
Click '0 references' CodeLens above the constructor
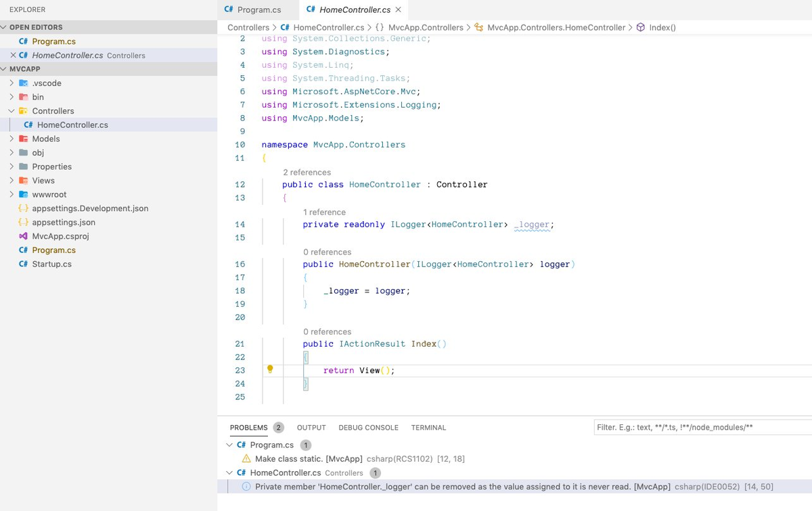[x=327, y=252]
